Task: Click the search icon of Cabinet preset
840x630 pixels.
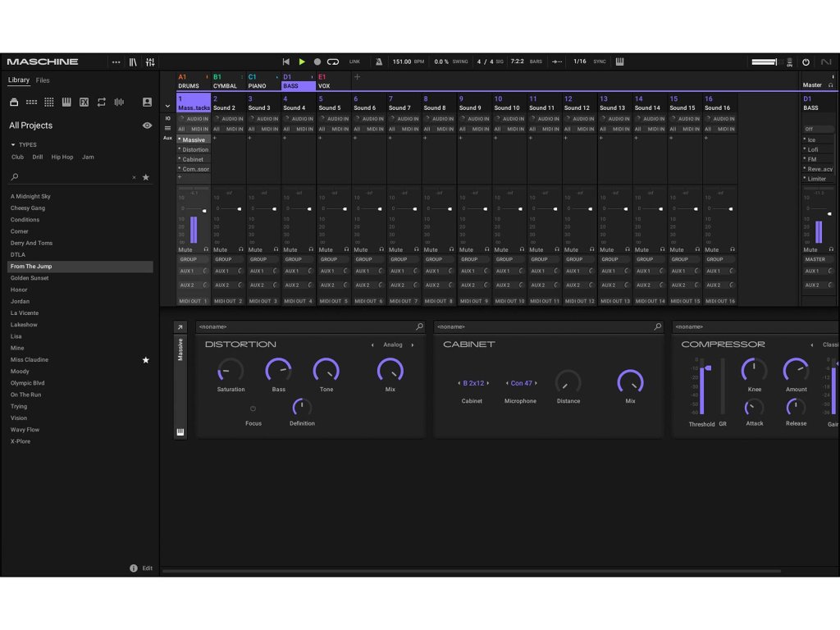Action: click(x=657, y=326)
